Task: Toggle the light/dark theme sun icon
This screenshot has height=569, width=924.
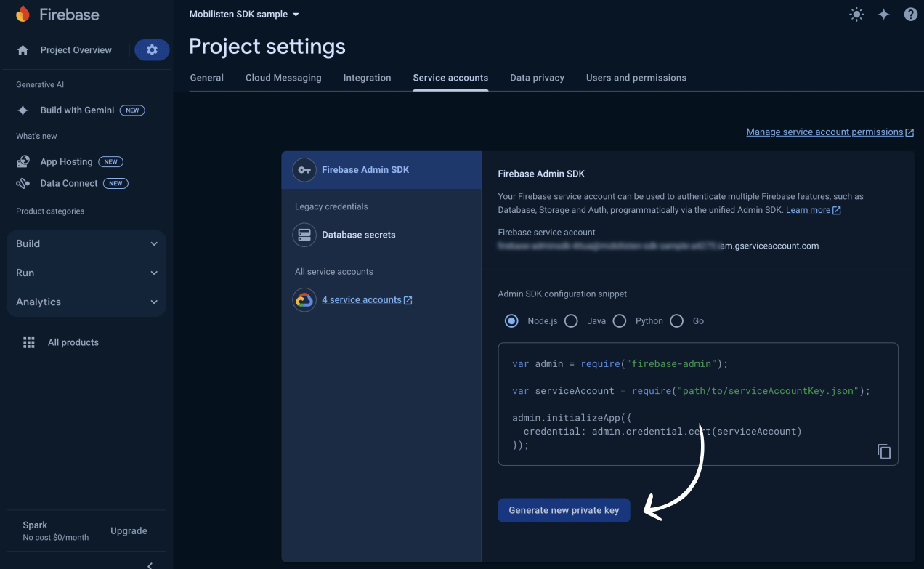Action: [x=856, y=15]
